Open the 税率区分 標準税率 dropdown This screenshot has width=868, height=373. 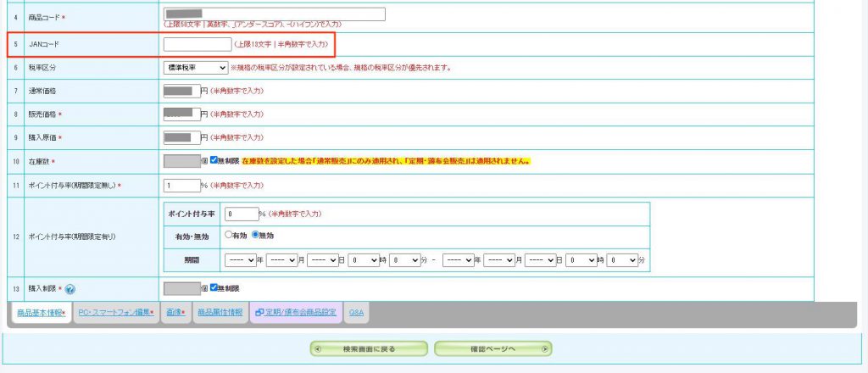(195, 67)
